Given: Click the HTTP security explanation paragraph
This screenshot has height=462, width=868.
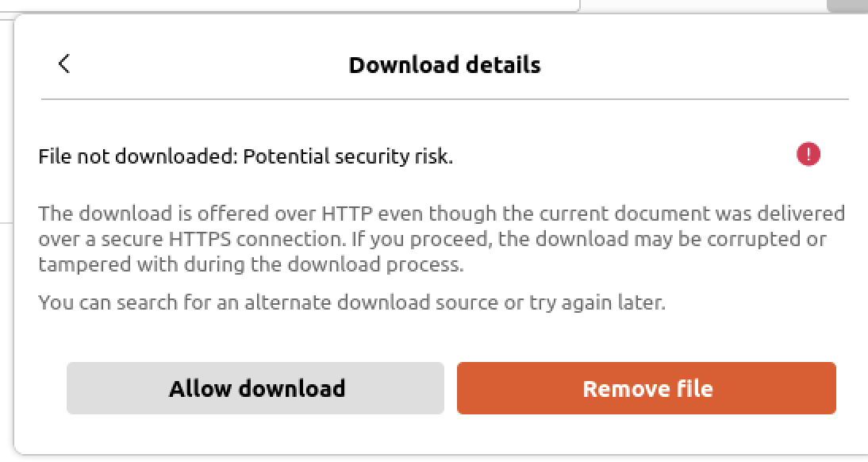Looking at the screenshot, I should pyautogui.click(x=441, y=239).
